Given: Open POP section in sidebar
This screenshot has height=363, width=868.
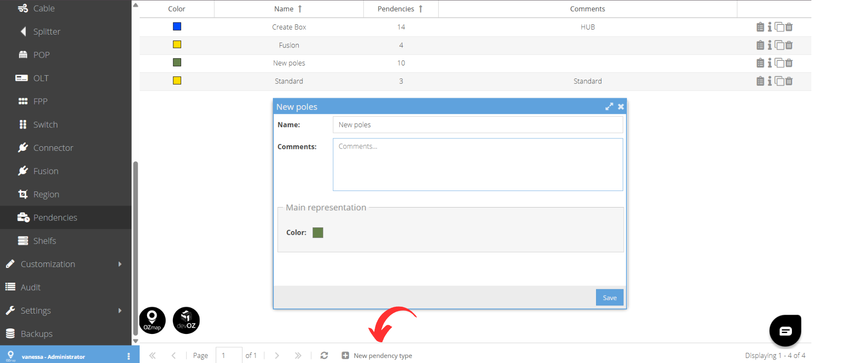Looking at the screenshot, I should [66, 55].
